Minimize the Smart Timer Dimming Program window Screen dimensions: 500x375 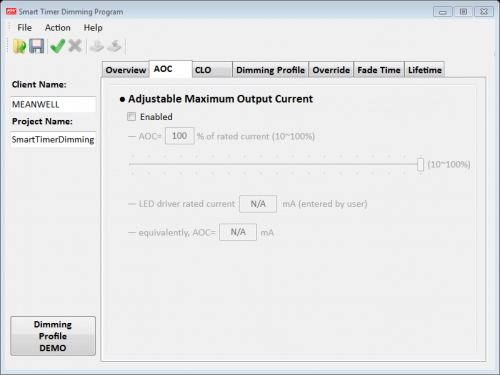[x=443, y=12]
